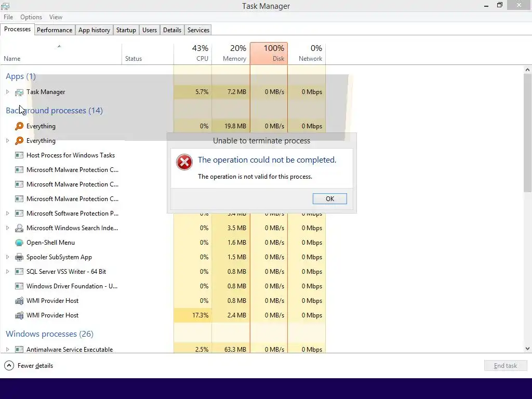Click the scrollbar up arrow
Screen dimensions: 532x399
coord(527,70)
